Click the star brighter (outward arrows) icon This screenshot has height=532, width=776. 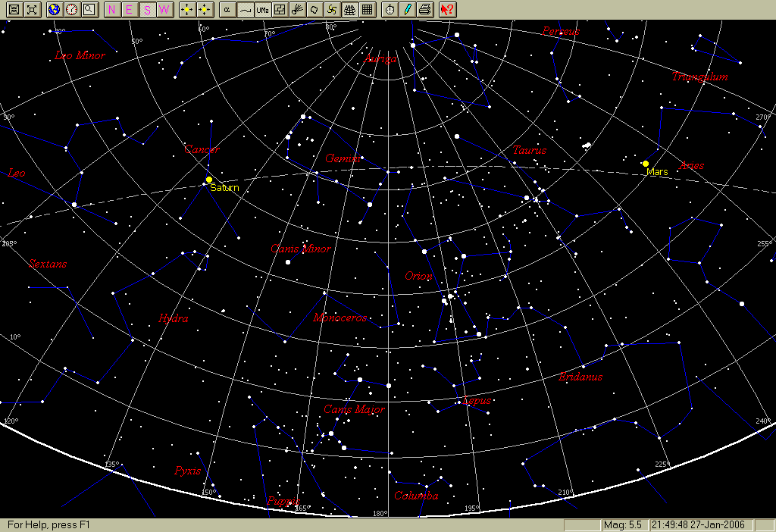point(187,9)
